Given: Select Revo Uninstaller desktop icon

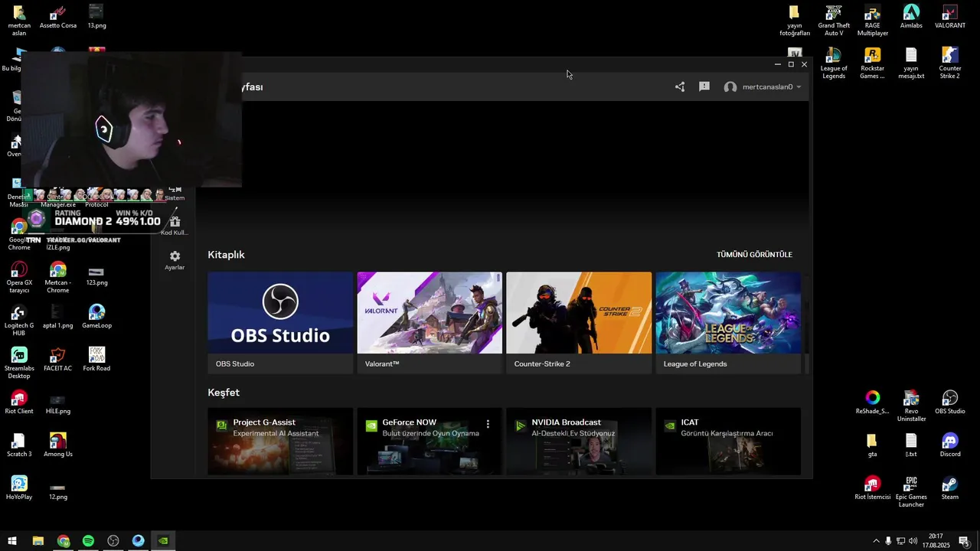Looking at the screenshot, I should pyautogui.click(x=911, y=406).
